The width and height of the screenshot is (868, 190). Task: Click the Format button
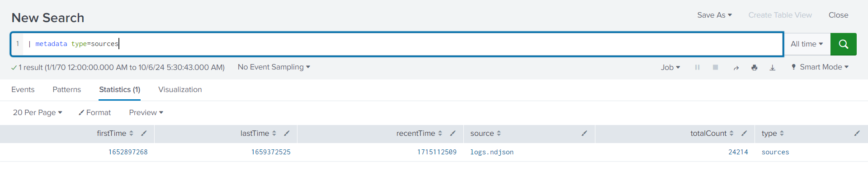(95, 112)
